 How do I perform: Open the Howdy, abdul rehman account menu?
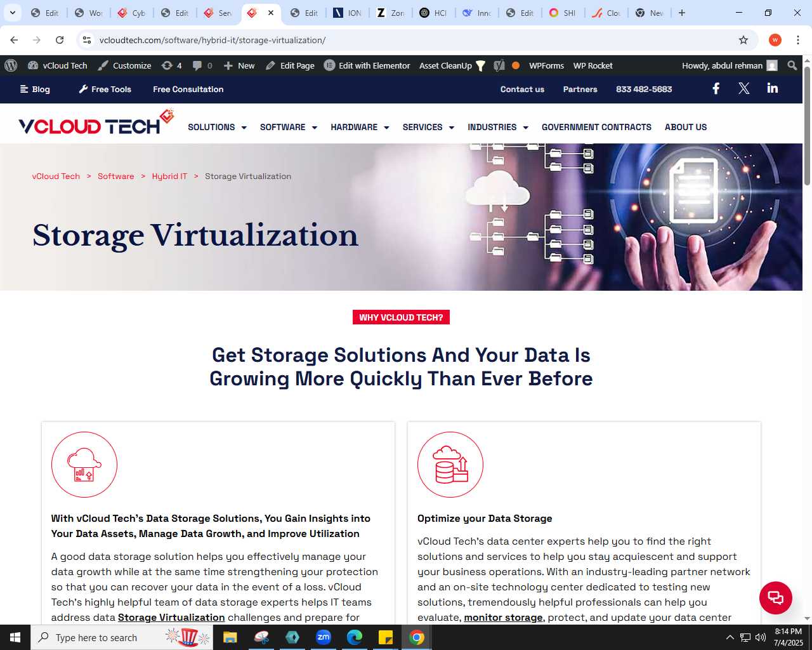729,65
